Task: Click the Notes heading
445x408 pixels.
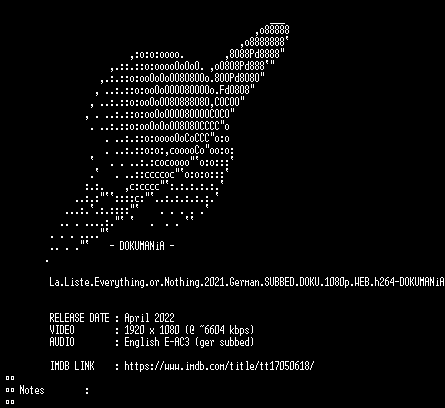Action: point(32,390)
